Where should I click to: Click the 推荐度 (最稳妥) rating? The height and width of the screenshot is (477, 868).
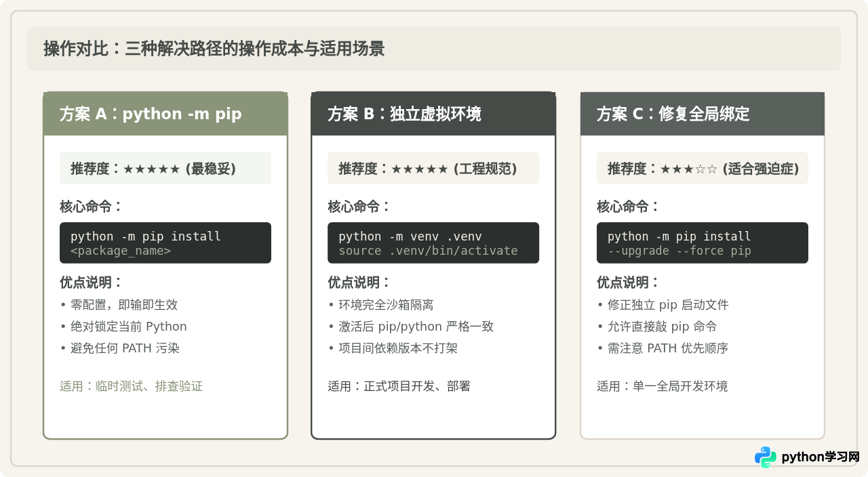(165, 168)
